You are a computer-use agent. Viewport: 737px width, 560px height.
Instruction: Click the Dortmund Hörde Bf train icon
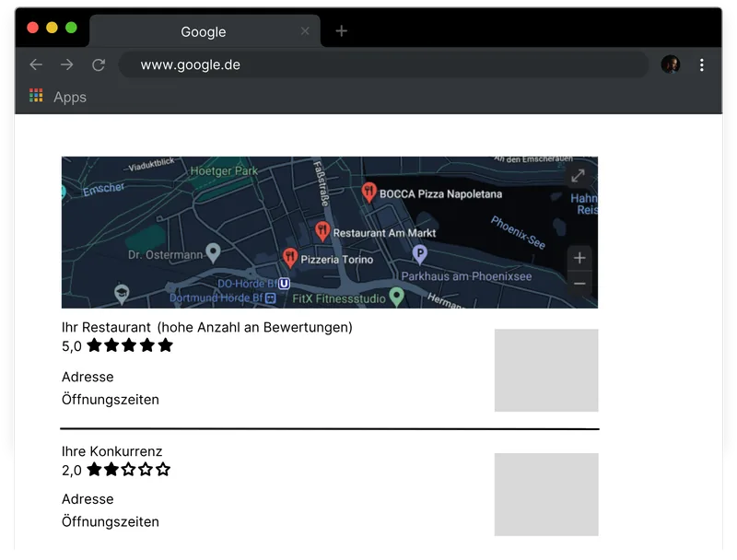tap(271, 297)
